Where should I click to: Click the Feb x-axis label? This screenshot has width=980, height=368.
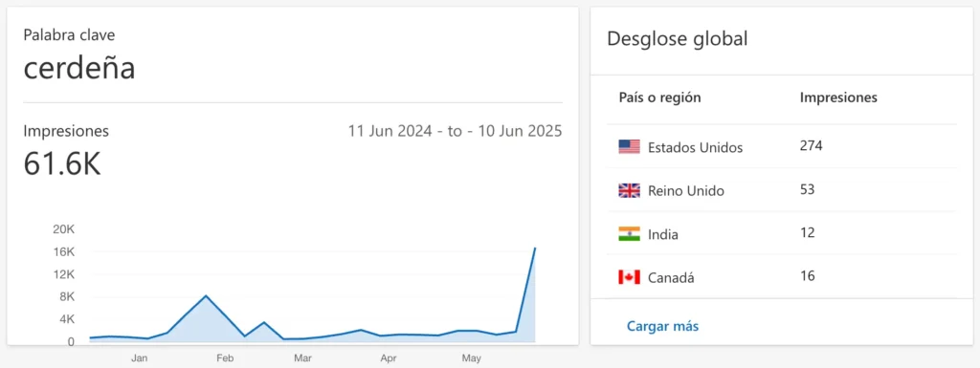click(x=224, y=358)
